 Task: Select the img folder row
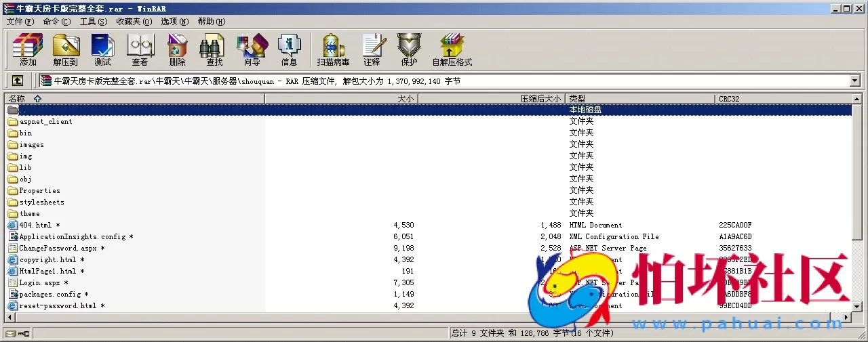click(429, 156)
